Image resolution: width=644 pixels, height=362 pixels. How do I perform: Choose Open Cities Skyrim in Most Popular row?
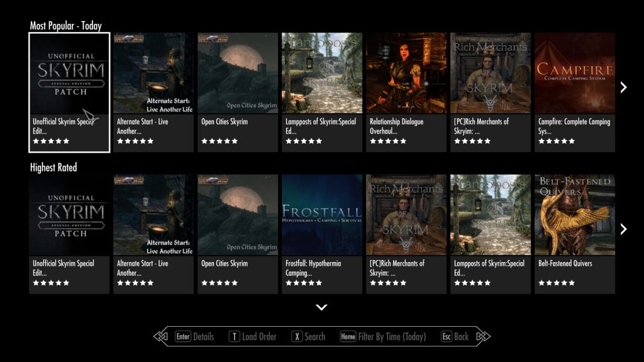click(238, 92)
